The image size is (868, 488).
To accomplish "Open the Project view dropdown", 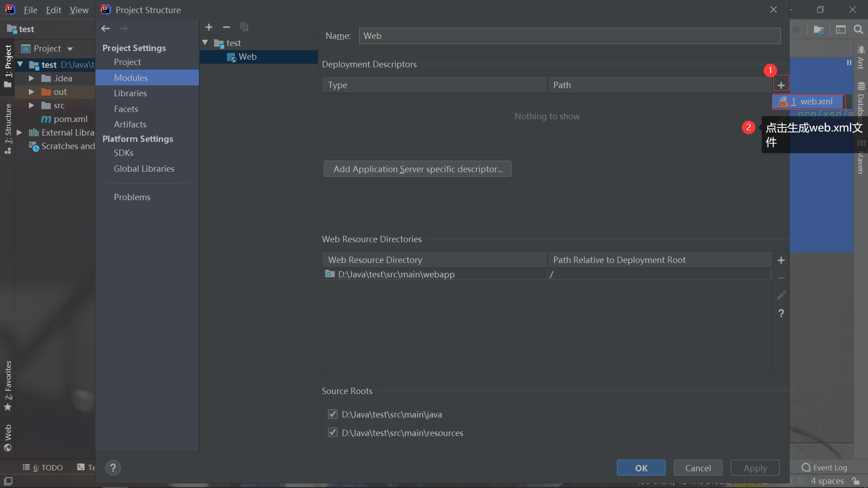I will [70, 49].
